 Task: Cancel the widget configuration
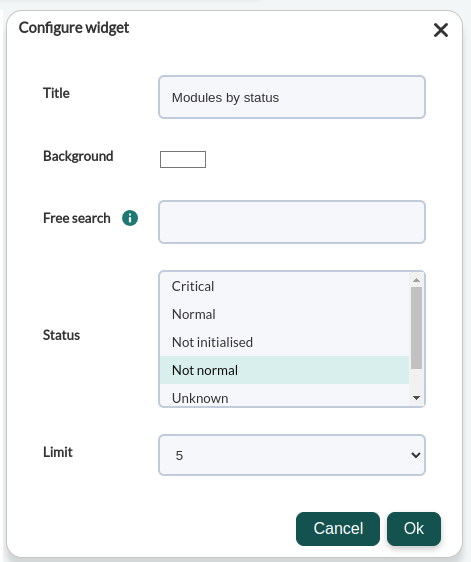[x=338, y=529]
